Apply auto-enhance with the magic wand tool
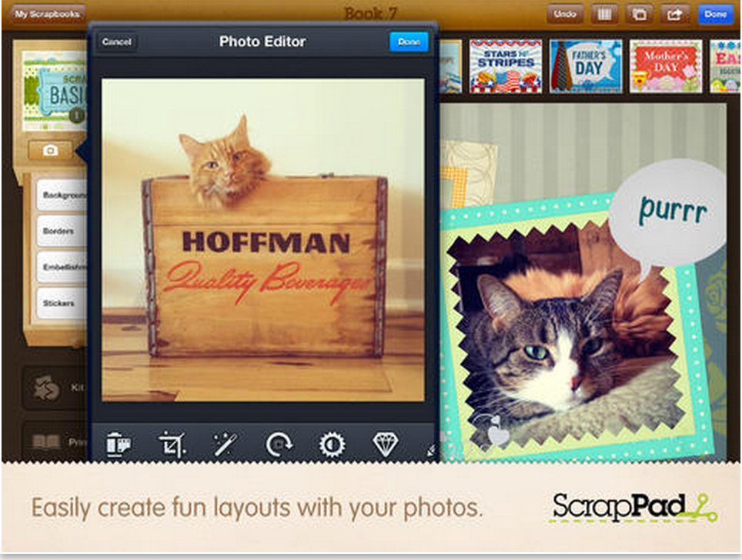This screenshot has width=742, height=560. click(226, 444)
